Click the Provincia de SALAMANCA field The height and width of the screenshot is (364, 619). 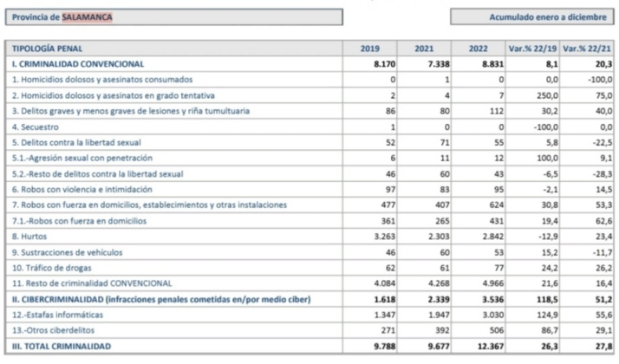(173, 16)
